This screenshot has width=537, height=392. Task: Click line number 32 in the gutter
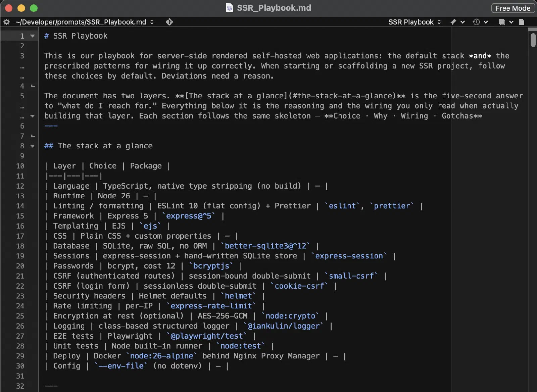tap(20, 386)
